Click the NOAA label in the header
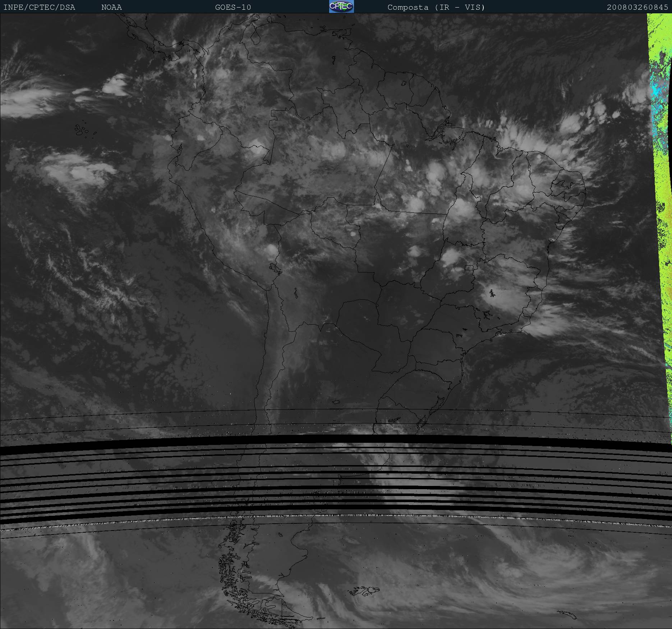Image resolution: width=672 pixels, height=629 pixels. pyautogui.click(x=111, y=7)
